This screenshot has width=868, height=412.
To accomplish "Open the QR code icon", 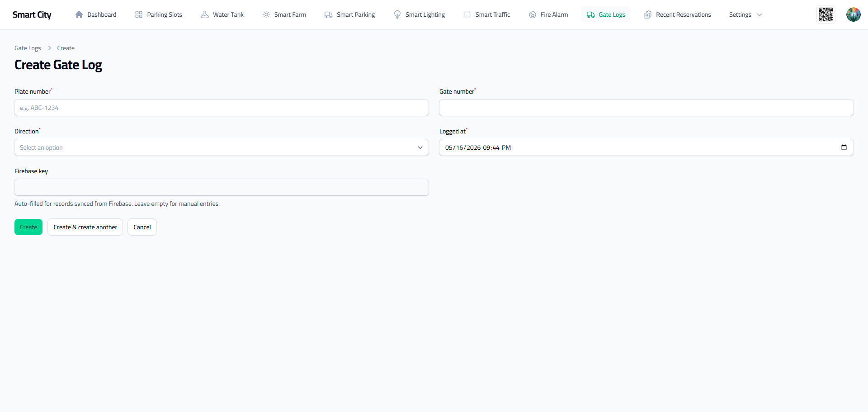I will click(x=826, y=14).
